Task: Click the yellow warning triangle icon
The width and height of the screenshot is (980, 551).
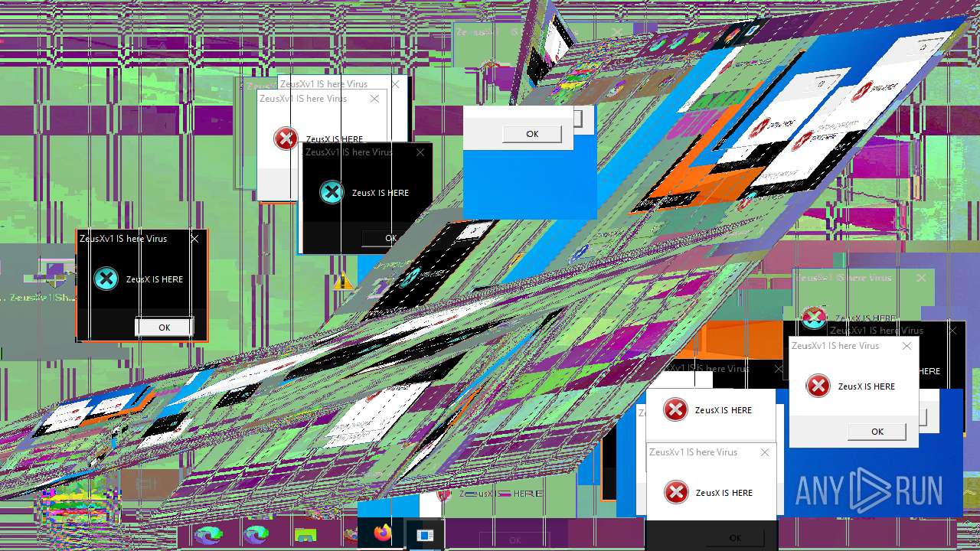Action: (343, 282)
